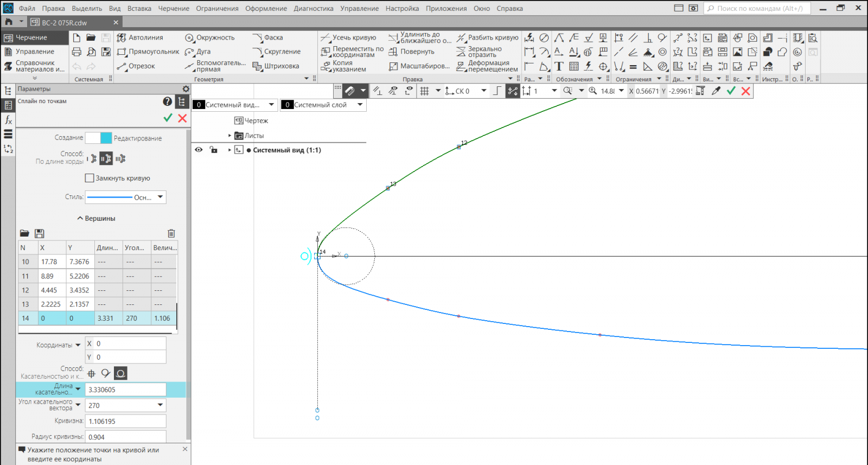Select the Автолиния tool

pos(140,37)
